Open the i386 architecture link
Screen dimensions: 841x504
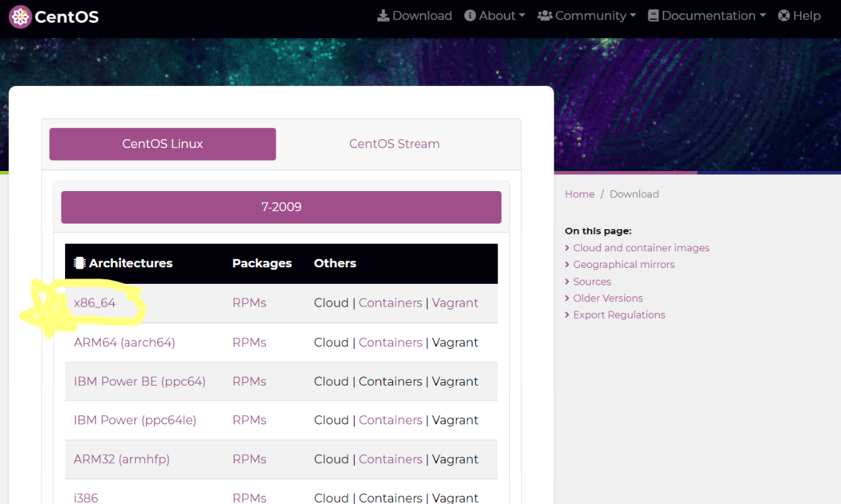click(x=87, y=498)
